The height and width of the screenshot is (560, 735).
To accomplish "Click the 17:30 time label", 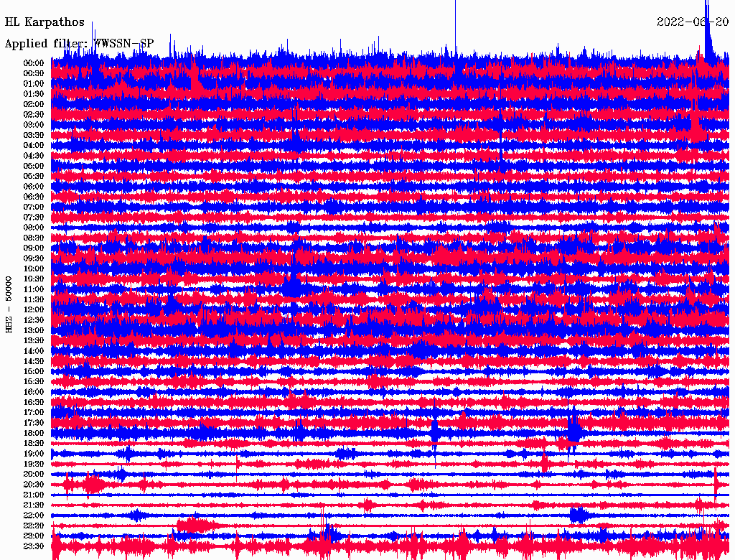I will 34,423.
